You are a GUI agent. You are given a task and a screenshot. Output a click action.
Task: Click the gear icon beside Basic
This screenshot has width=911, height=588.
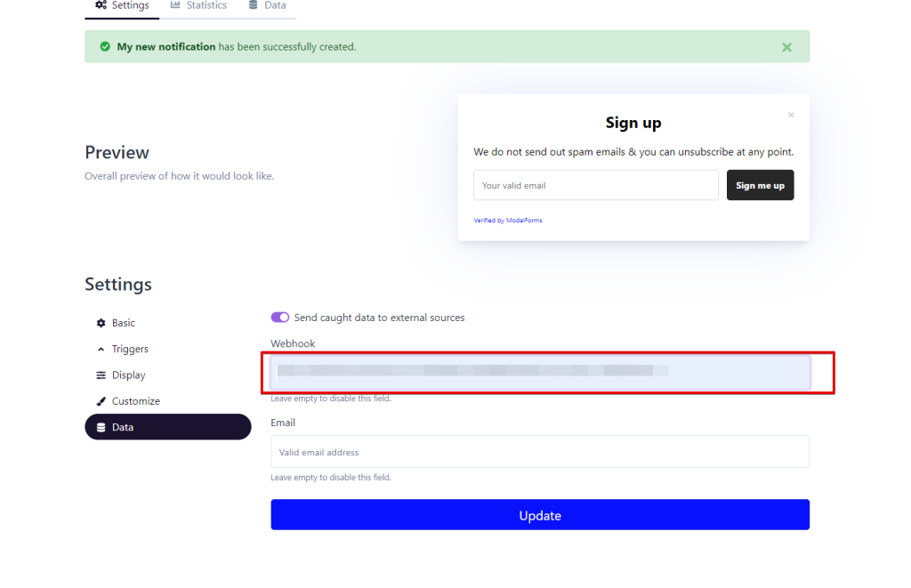tap(101, 323)
